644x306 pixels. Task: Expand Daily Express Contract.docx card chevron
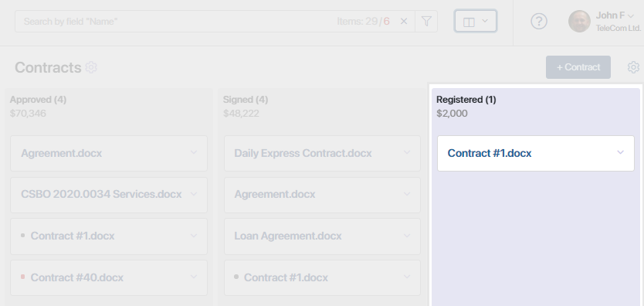[407, 152]
